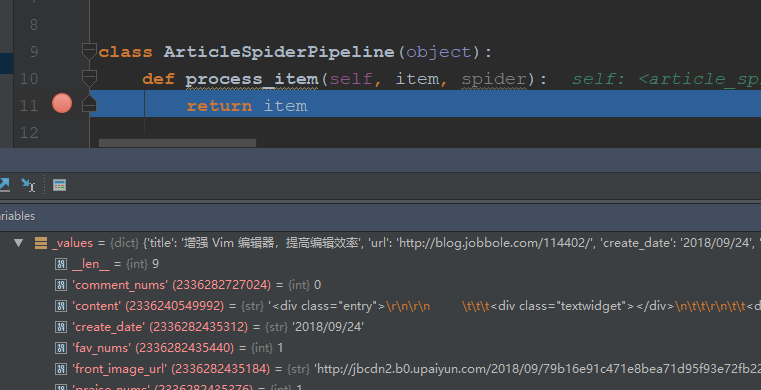Click line number 10 in gutter
761x390 pixels.
click(29, 79)
